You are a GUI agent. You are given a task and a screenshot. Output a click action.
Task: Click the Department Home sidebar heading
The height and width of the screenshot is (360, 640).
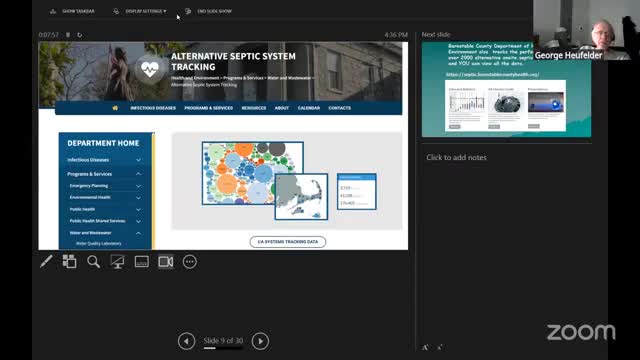[x=103, y=143]
